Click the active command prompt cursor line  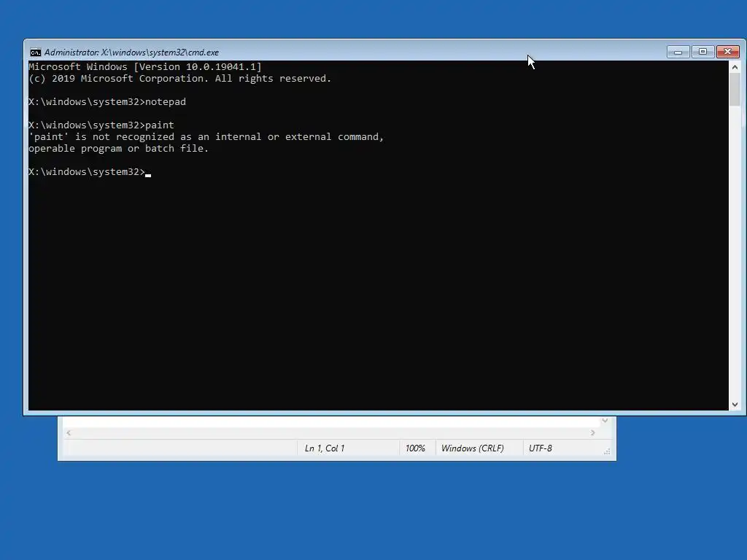tap(90, 172)
